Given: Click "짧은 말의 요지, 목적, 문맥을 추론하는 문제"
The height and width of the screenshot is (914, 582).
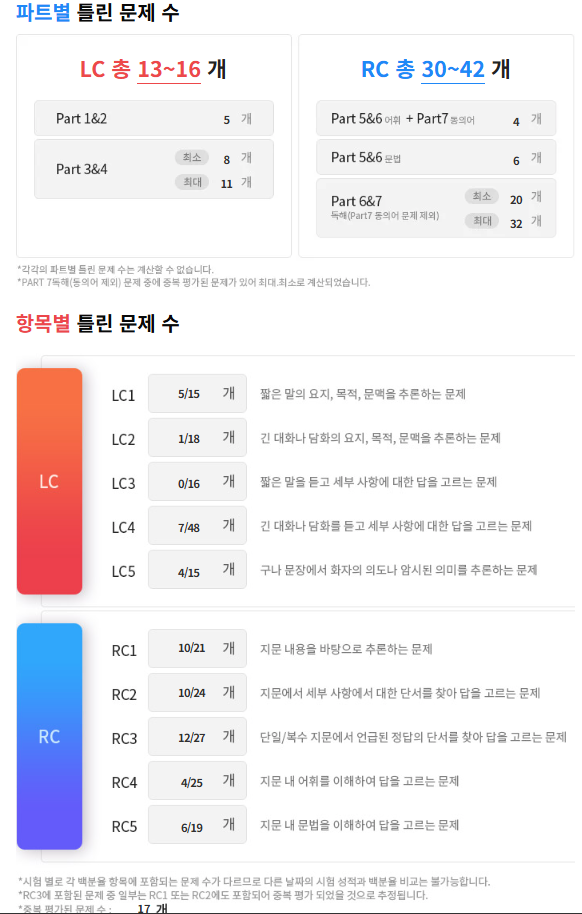Looking at the screenshot, I should (x=363, y=394).
